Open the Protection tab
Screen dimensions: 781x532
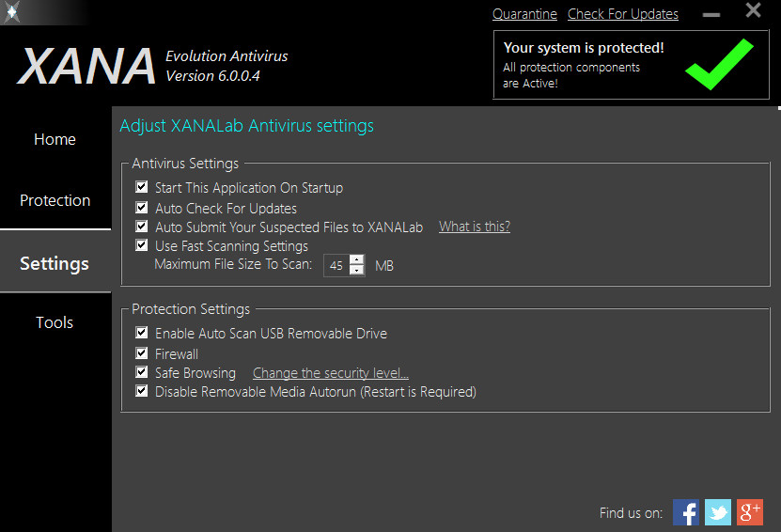55,200
